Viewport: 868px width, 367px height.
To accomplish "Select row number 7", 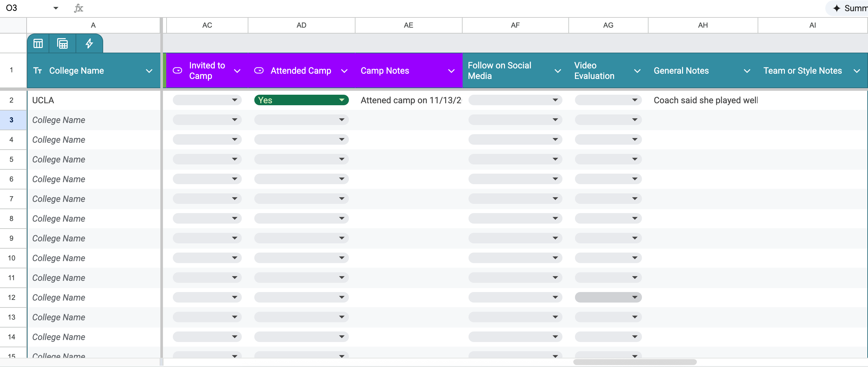I will click(x=12, y=199).
